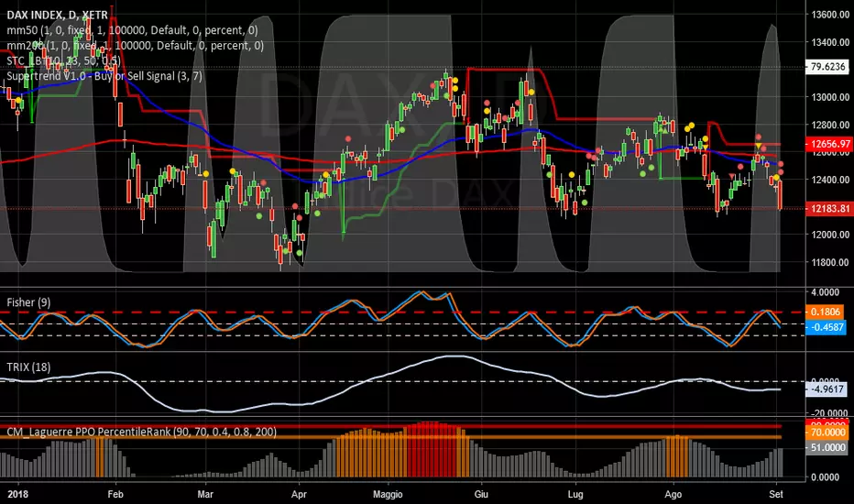Click the 79.6236 STC value label
The image size is (854, 504).
tap(827, 67)
